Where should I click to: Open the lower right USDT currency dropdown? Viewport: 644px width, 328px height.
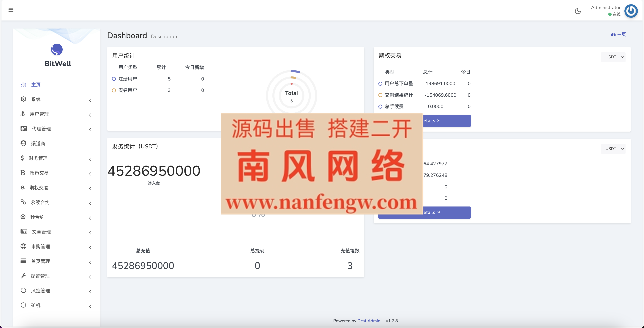[613, 149]
